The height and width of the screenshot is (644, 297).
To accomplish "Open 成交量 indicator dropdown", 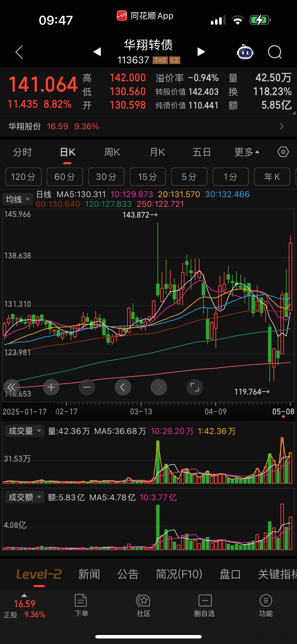I will (x=24, y=431).
